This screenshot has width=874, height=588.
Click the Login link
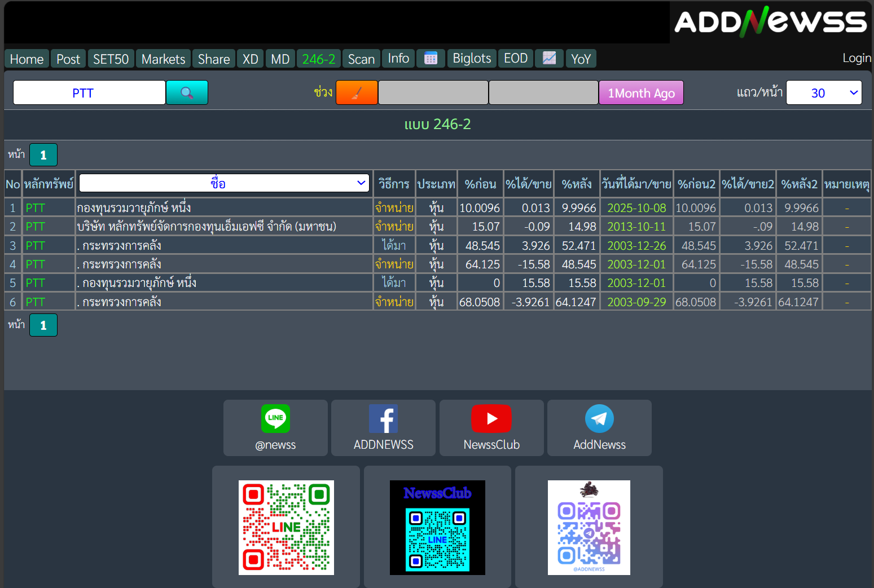(857, 58)
